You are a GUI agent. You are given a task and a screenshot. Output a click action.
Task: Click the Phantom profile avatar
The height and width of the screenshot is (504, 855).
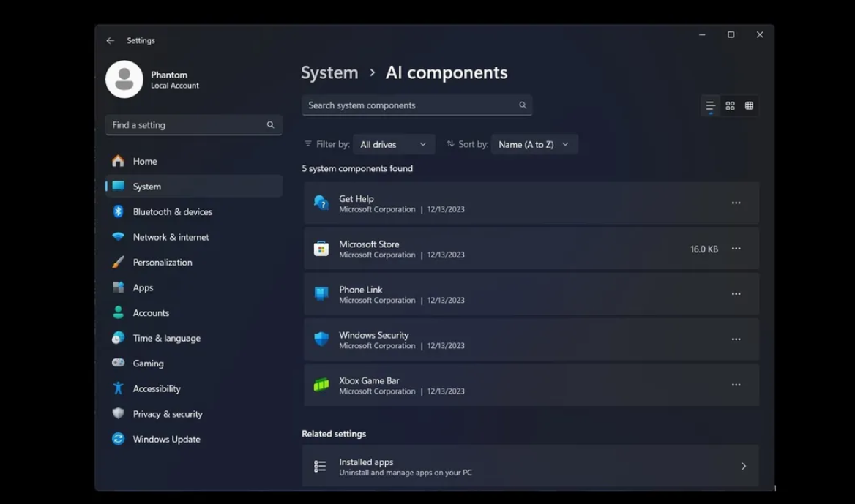tap(124, 79)
